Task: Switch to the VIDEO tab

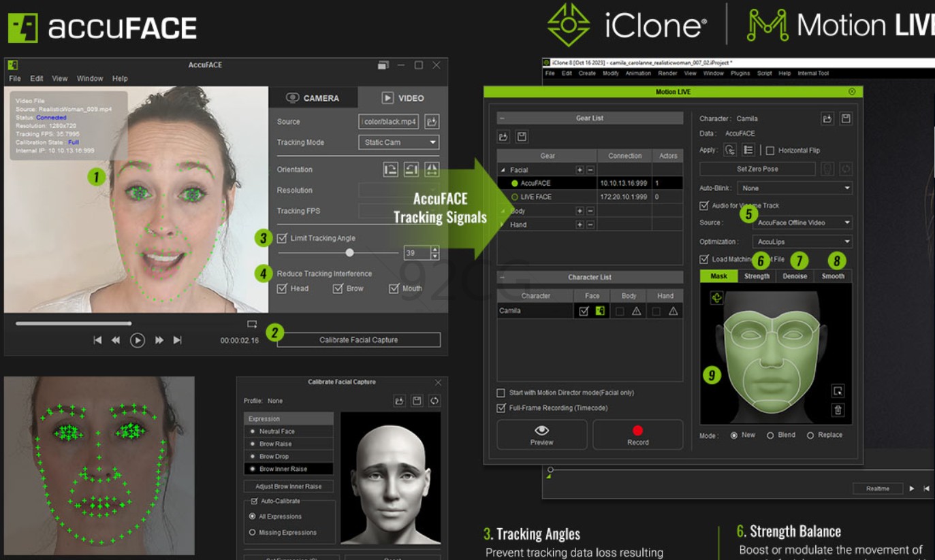Action: click(403, 98)
